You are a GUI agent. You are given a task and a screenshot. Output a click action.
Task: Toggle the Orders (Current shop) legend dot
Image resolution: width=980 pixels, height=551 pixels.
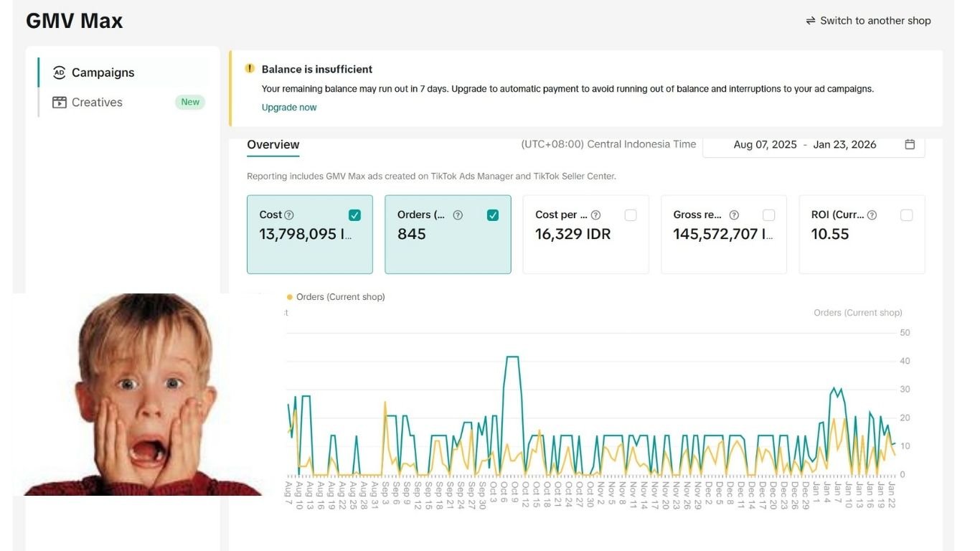(290, 297)
